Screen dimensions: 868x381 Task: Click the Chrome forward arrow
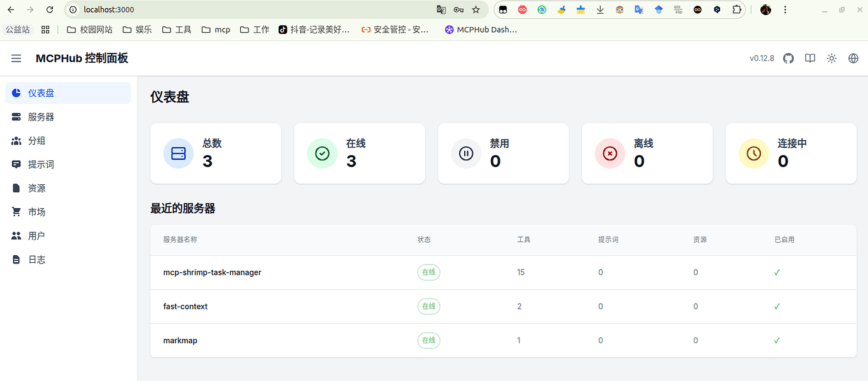30,9
